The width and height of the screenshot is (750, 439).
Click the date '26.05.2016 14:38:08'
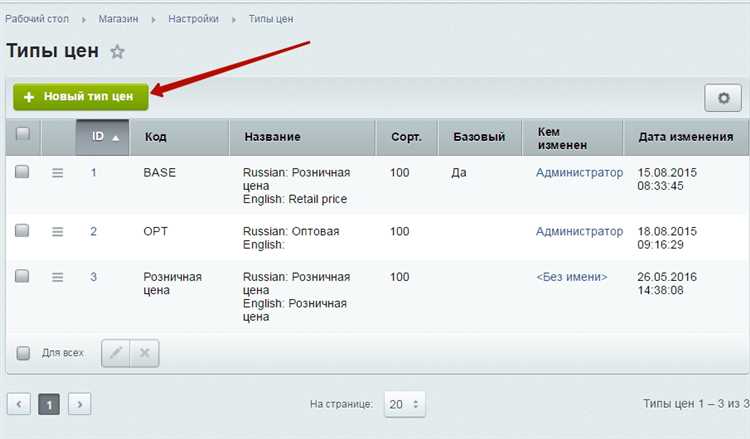tap(667, 284)
